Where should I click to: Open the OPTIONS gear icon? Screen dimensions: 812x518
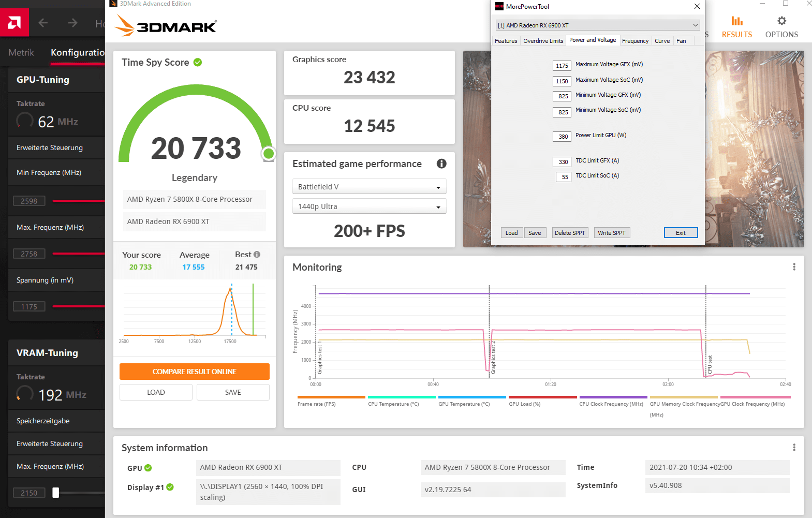point(781,21)
